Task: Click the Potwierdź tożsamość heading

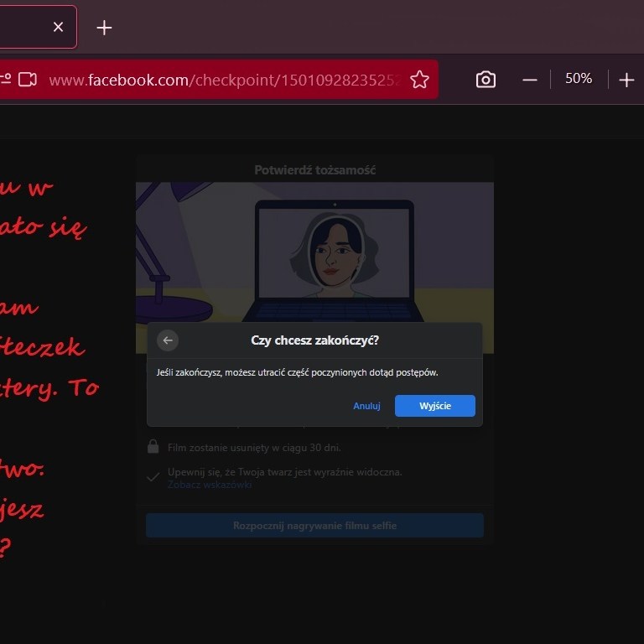Action: point(314,170)
